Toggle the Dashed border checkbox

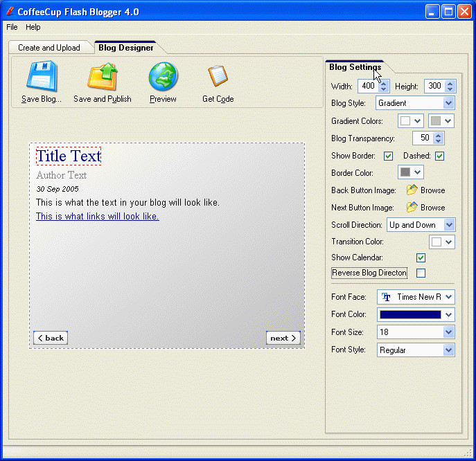coord(439,156)
